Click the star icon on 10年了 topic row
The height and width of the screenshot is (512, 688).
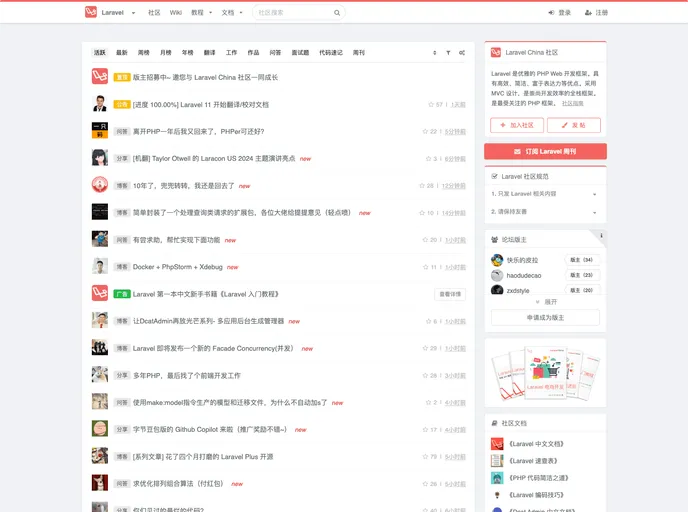(x=422, y=186)
